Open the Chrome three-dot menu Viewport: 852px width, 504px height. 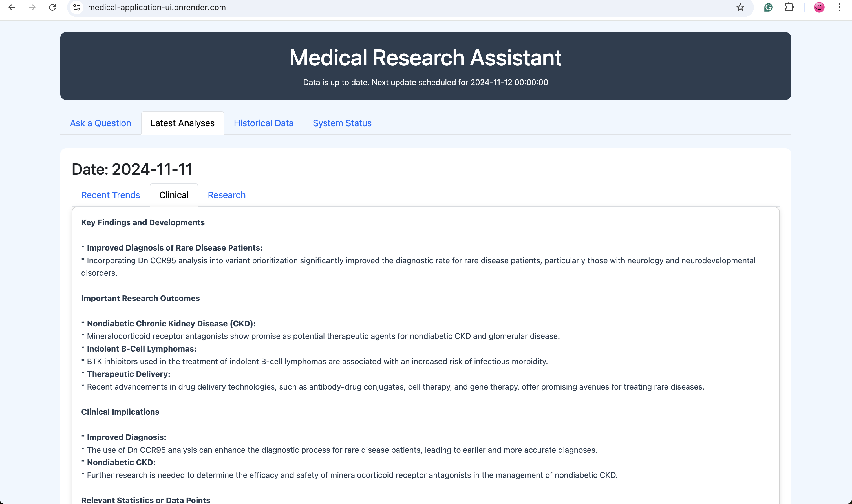[x=839, y=8]
